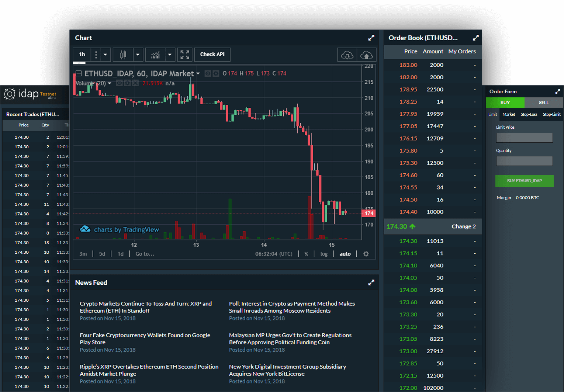
Task: Click the 172.00 bid price
Action: pyautogui.click(x=408, y=388)
